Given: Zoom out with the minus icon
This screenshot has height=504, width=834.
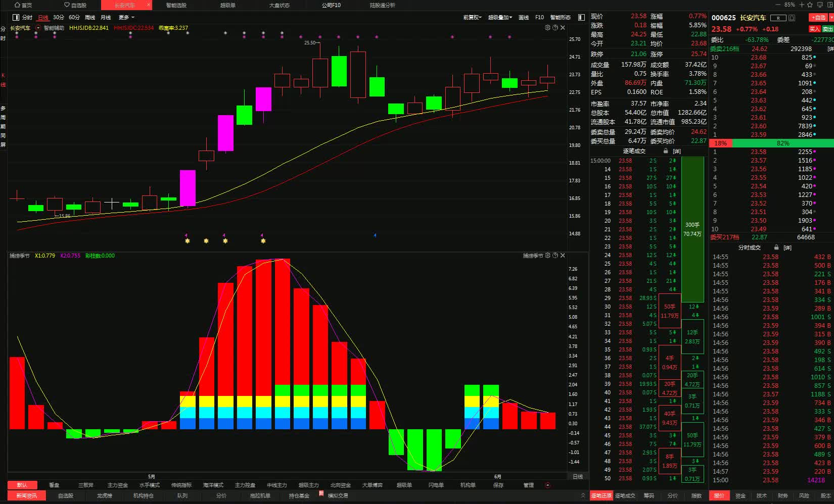Looking at the screenshot, I should pyautogui.click(x=779, y=5).
